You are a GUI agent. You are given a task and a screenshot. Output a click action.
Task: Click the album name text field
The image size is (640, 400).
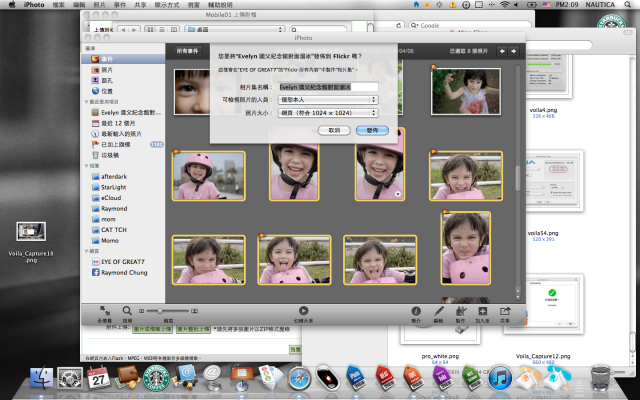328,87
